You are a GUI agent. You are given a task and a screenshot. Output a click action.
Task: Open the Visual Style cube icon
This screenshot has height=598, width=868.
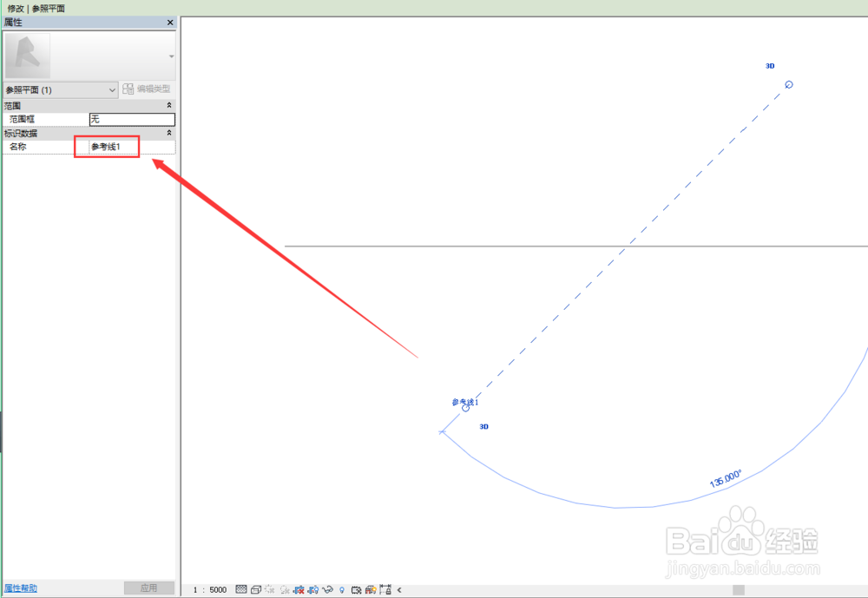pos(256,589)
